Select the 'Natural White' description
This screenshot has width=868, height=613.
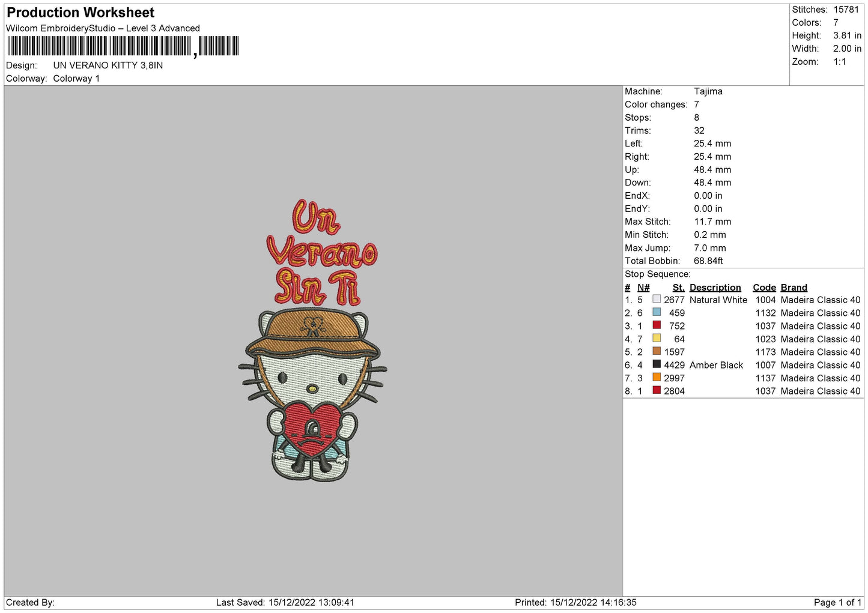click(x=718, y=300)
